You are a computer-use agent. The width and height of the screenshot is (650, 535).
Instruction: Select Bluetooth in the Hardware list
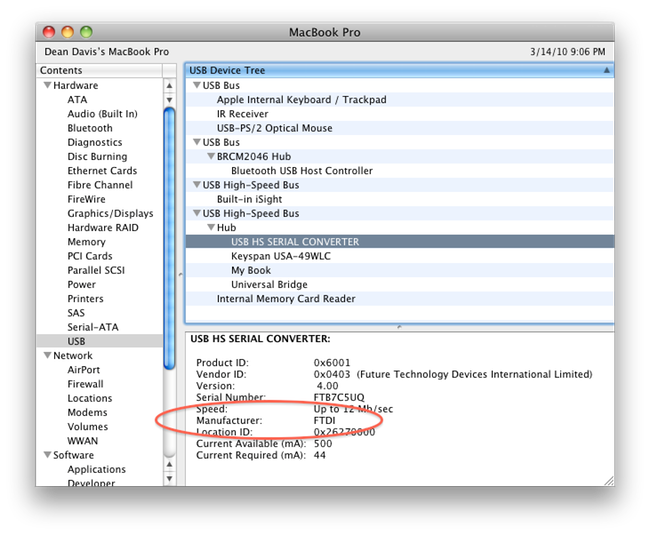[90, 128]
